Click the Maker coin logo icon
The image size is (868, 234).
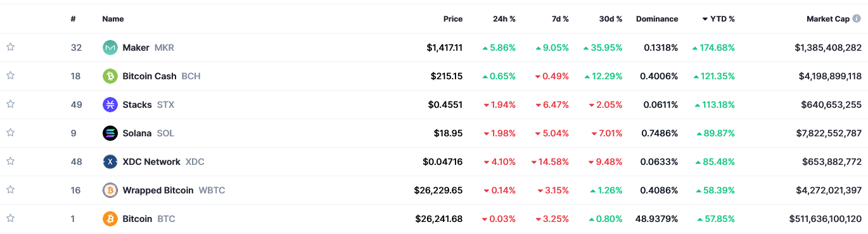pyautogui.click(x=110, y=48)
